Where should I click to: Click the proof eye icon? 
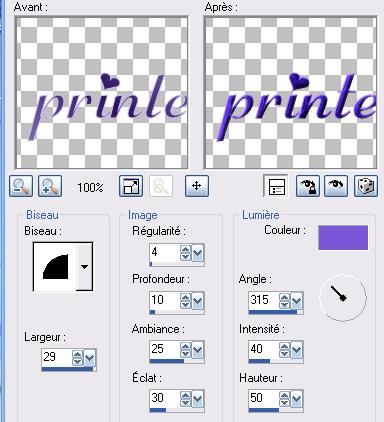click(336, 186)
